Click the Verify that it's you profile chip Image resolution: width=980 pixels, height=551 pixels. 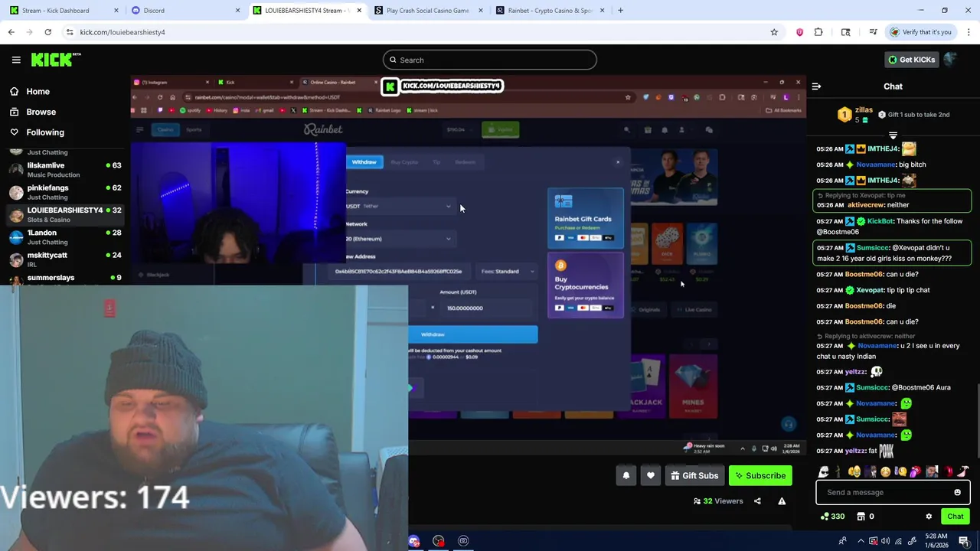click(920, 32)
